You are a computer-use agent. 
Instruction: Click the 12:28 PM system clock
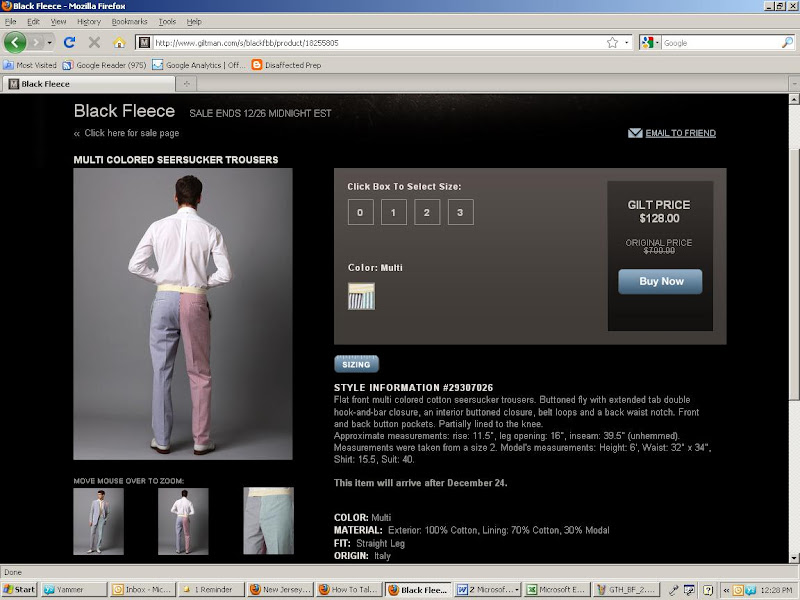click(x=776, y=590)
